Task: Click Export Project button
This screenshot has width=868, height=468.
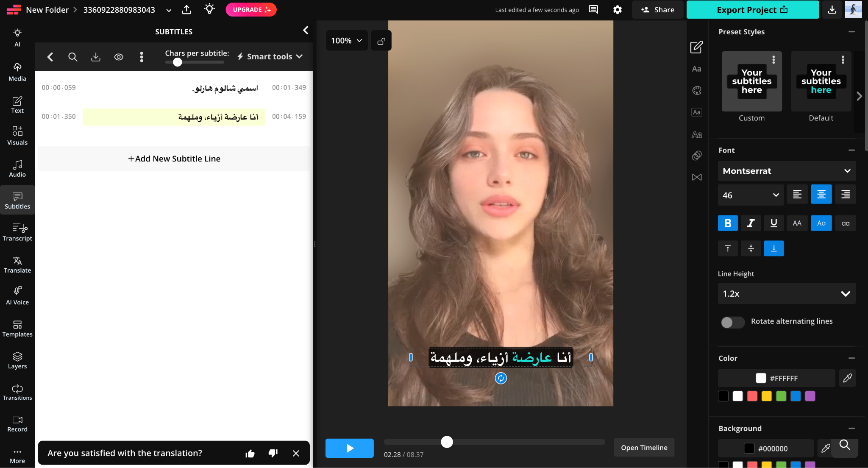Action: click(x=752, y=10)
